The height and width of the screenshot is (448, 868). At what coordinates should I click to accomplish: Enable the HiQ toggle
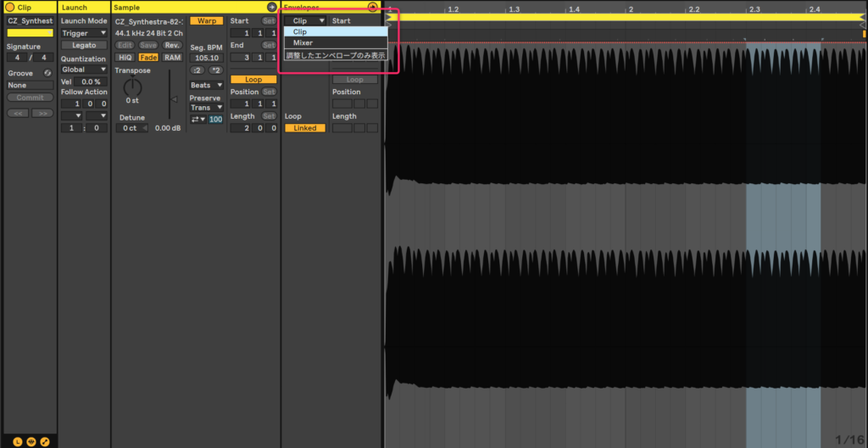(125, 57)
